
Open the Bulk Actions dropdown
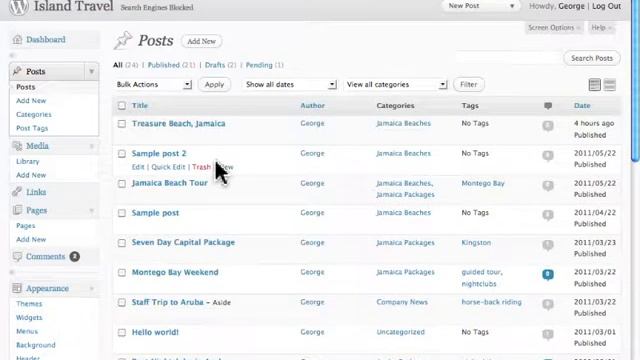[153, 84]
